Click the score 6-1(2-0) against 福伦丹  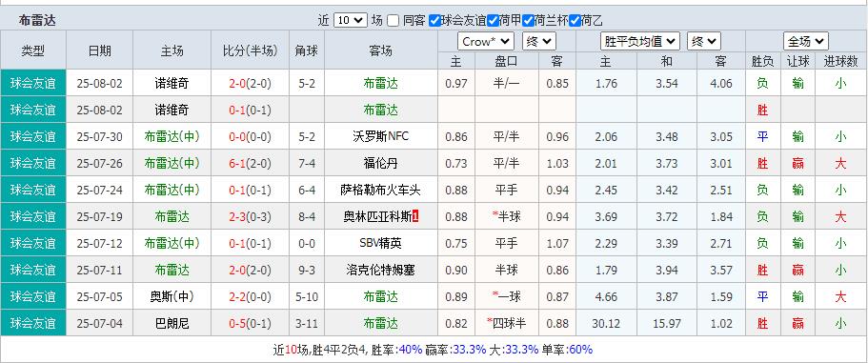251,163
